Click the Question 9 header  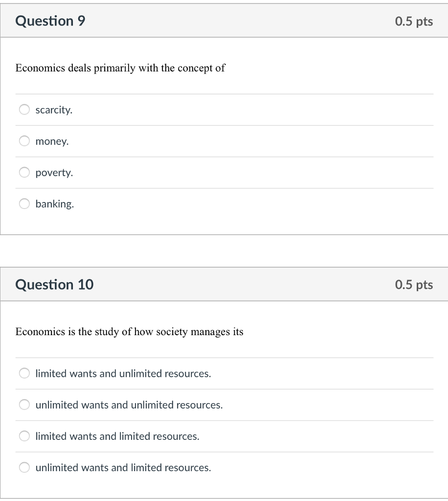click(x=49, y=21)
